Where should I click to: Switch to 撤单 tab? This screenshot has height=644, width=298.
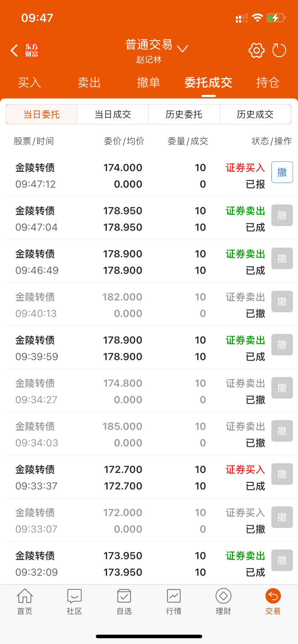pyautogui.click(x=149, y=83)
